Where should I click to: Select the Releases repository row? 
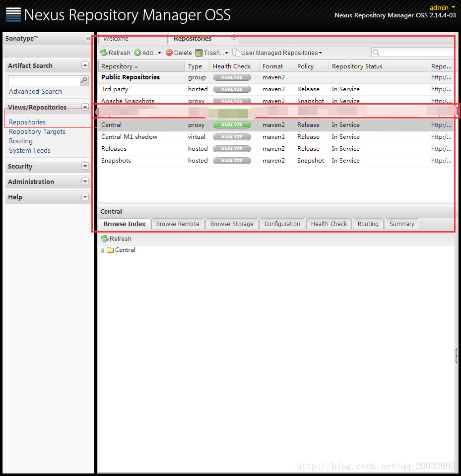click(275, 149)
